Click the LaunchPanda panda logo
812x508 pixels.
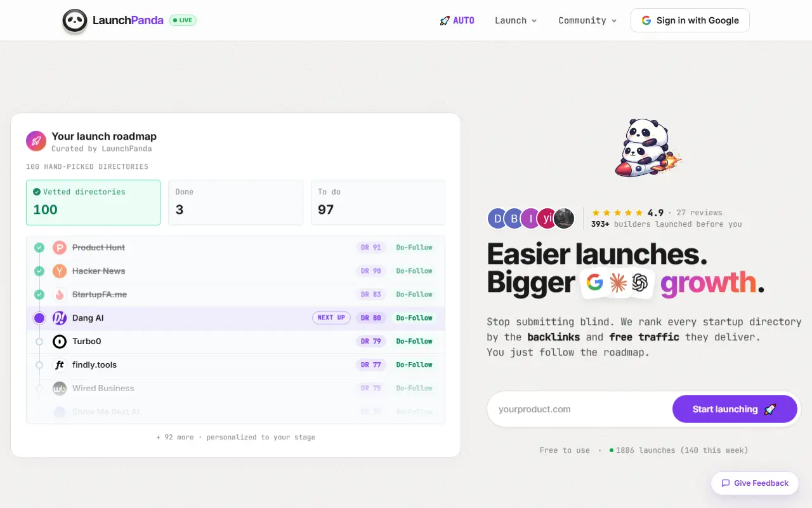[75, 21]
